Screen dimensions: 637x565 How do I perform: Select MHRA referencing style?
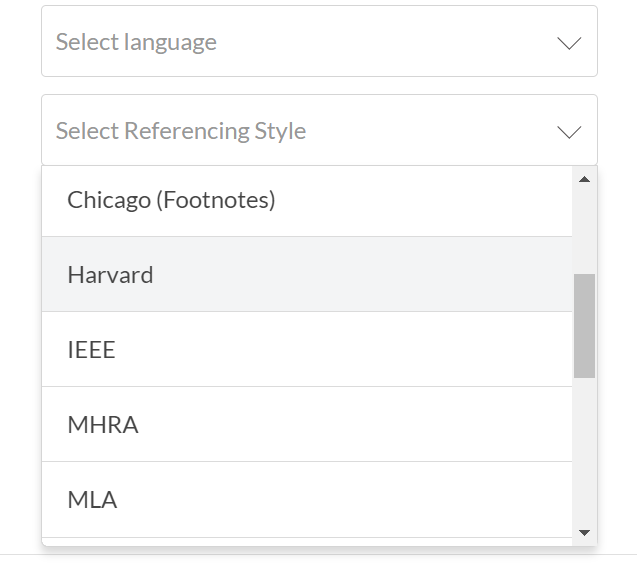(307, 424)
